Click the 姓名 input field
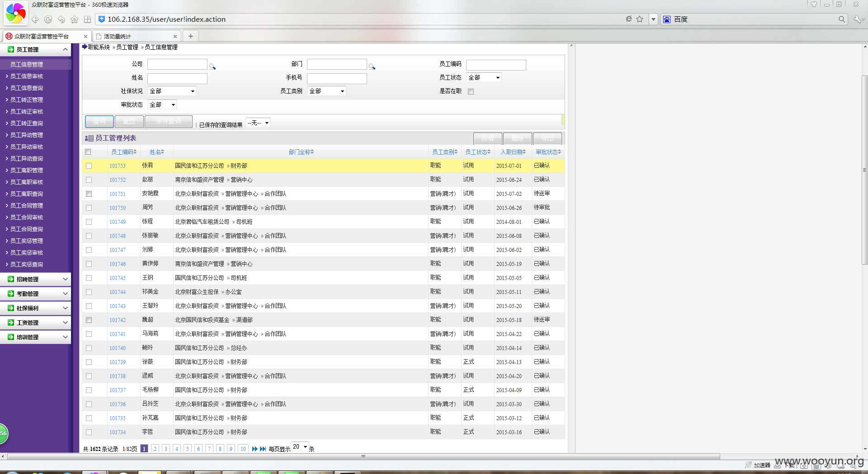Screen dimensions: 868x474 pos(177,78)
